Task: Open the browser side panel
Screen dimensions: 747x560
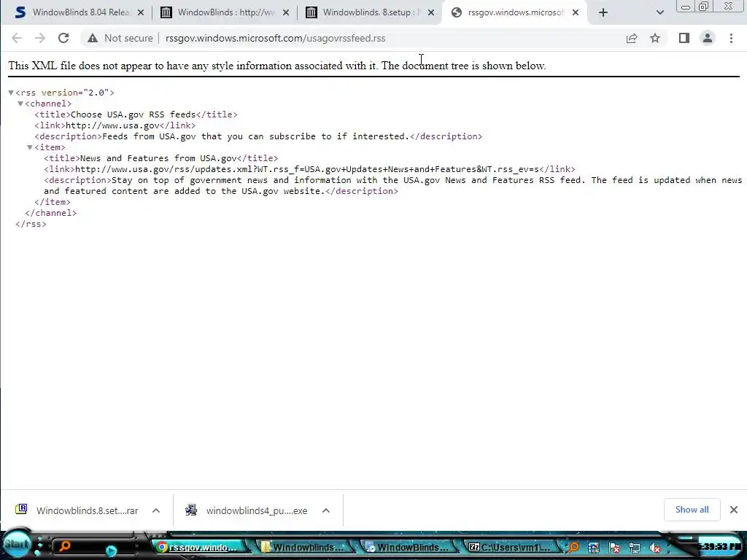Action: point(684,38)
